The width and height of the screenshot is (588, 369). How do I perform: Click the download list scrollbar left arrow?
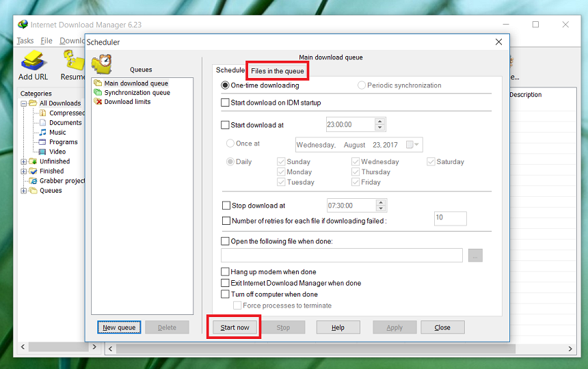coord(111,348)
